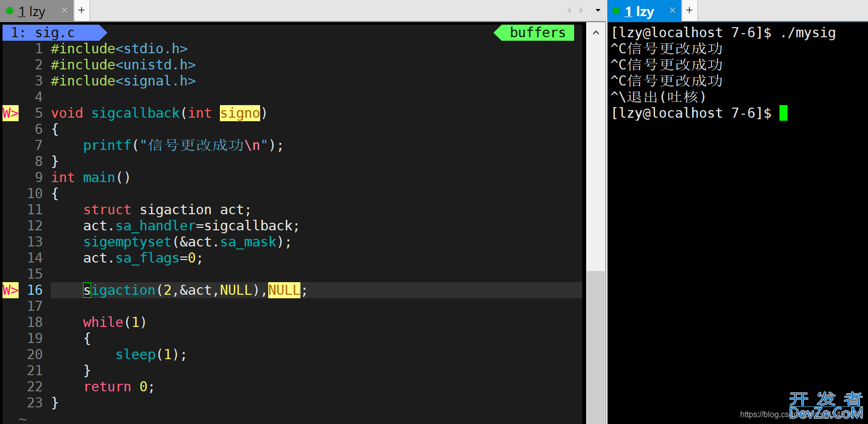The image size is (868, 424).
Task: Click 'struct' keyword on line 11
Action: (107, 210)
